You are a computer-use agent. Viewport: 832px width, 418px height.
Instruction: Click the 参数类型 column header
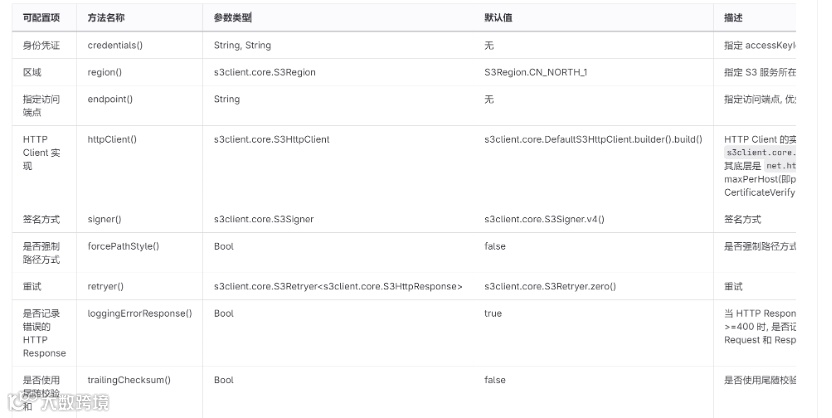pos(233,18)
